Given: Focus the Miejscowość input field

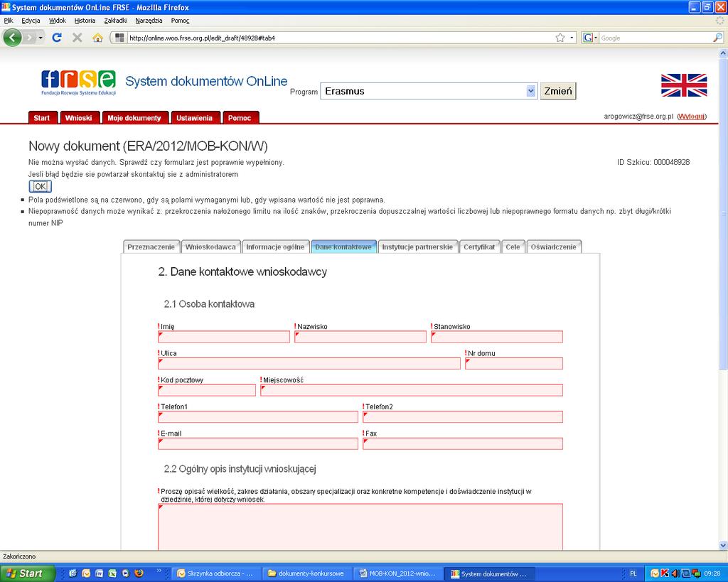Looking at the screenshot, I should pos(412,390).
